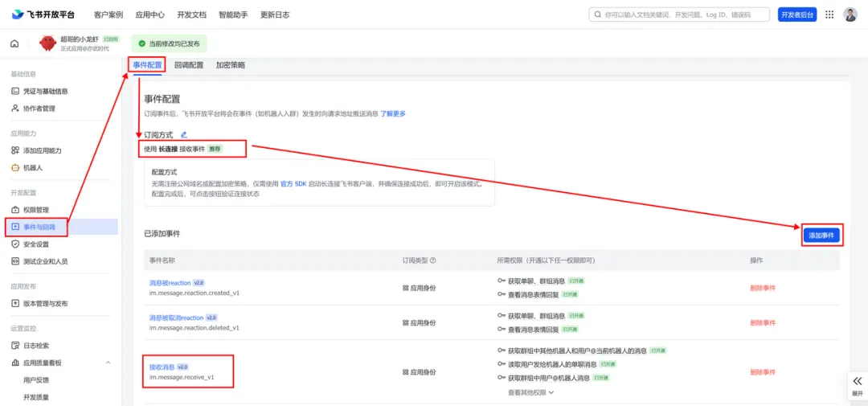This screenshot has height=406, width=868.
Task: Focus the documentation search input field
Action: [678, 15]
